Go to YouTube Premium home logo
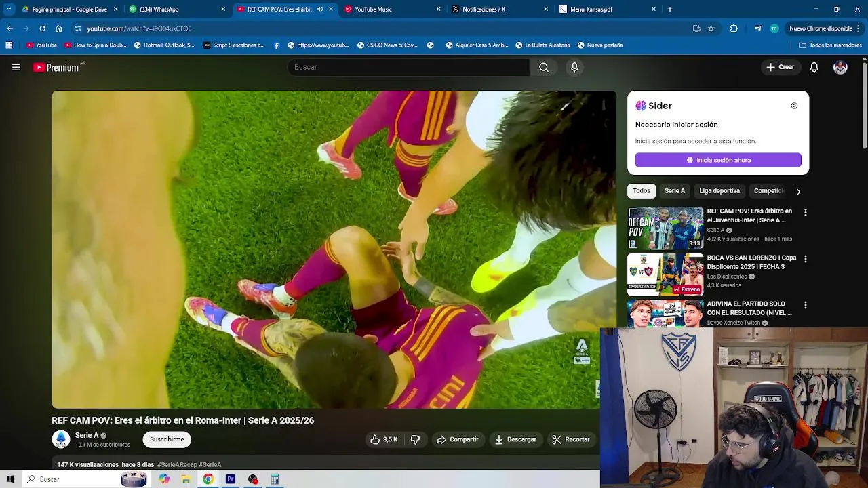 (56, 67)
